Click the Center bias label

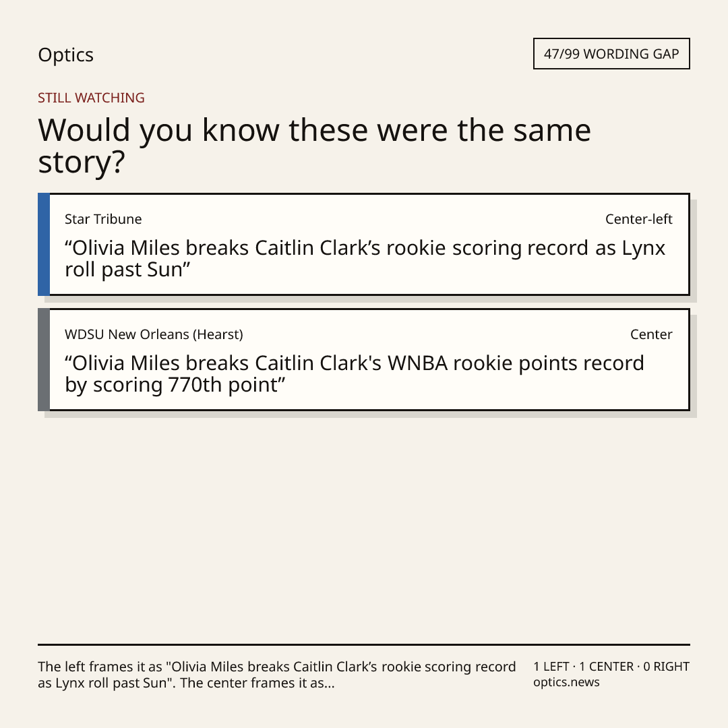[x=651, y=334]
